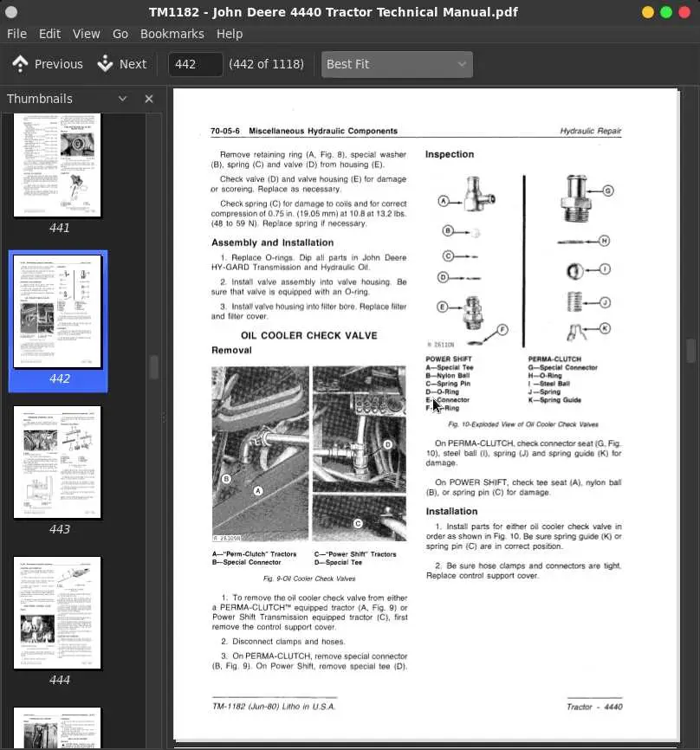Click the left Perm-Clutch tractor photo in Fig. 9
The height and width of the screenshot is (750, 700).
click(x=260, y=454)
